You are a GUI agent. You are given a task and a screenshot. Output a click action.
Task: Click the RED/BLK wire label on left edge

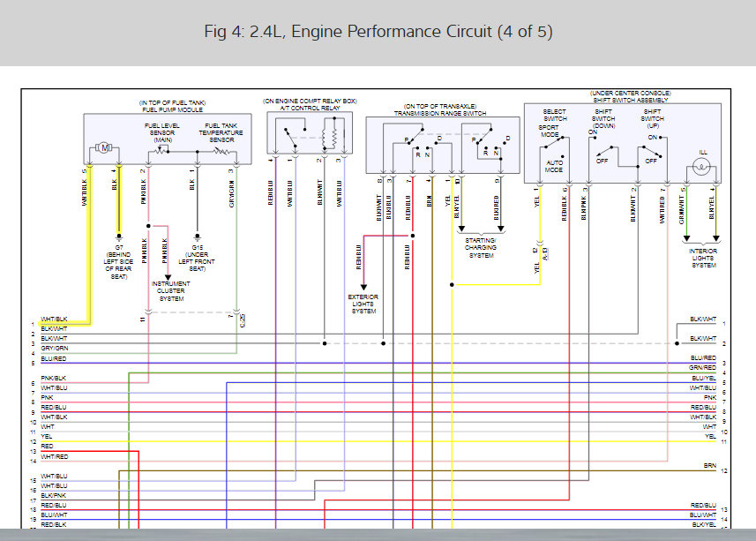point(54,524)
